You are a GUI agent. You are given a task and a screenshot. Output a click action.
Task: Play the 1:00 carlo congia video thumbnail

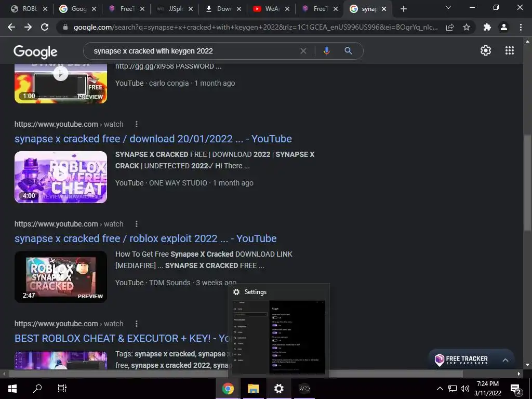pos(61,83)
